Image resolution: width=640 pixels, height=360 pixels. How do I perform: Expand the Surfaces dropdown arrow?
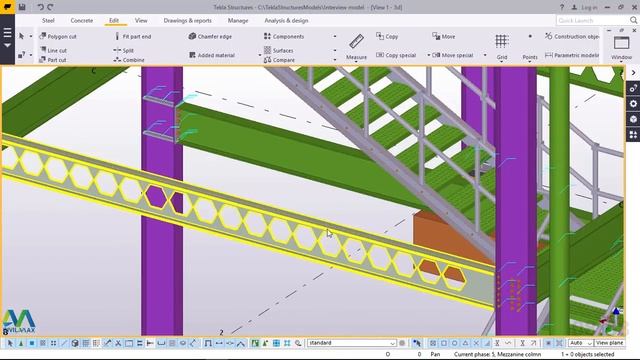click(335, 50)
